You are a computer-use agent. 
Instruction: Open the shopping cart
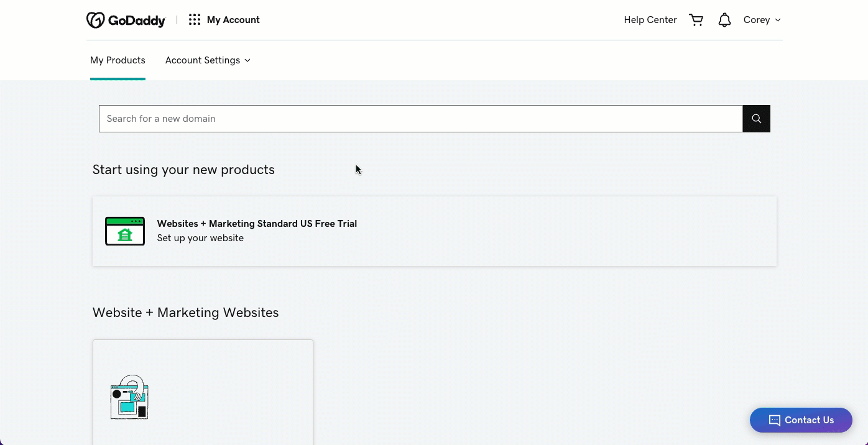click(696, 20)
